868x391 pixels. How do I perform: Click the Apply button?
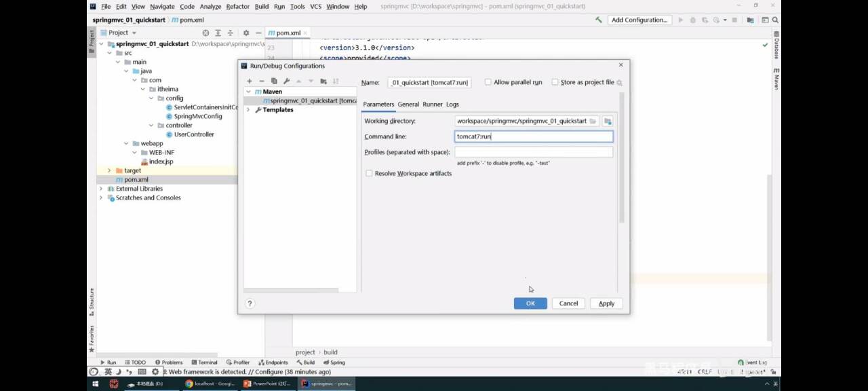(606, 303)
